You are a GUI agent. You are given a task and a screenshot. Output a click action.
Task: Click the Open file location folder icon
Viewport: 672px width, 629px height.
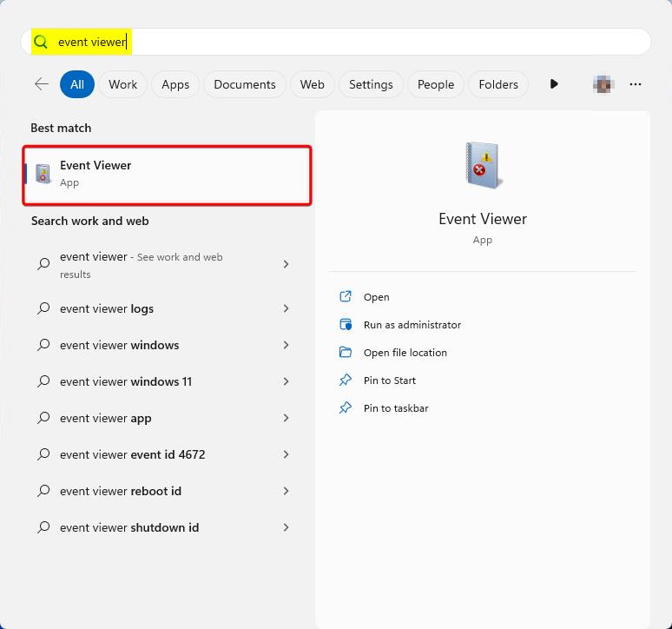(x=346, y=353)
